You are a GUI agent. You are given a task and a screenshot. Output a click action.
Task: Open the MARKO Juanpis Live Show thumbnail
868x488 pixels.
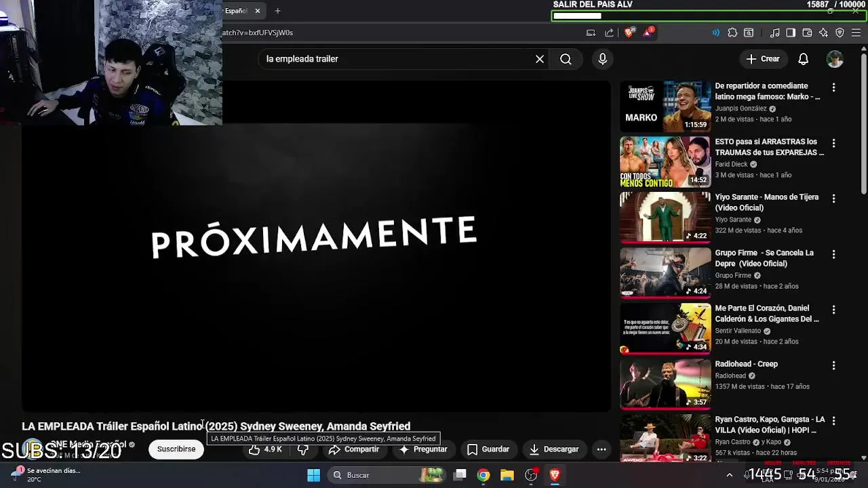[665, 106]
